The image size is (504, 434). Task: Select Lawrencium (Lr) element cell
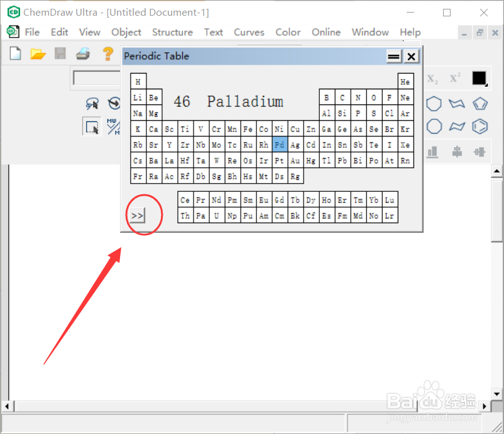pos(390,216)
